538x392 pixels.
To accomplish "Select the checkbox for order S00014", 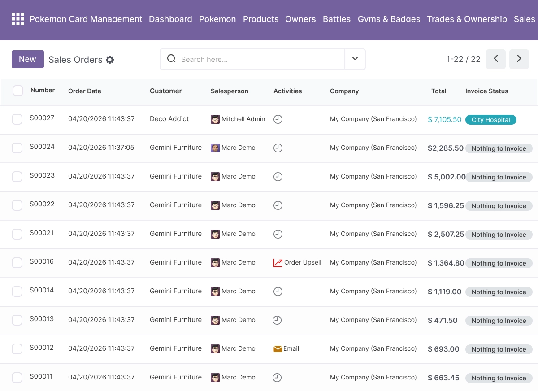I will point(17,292).
